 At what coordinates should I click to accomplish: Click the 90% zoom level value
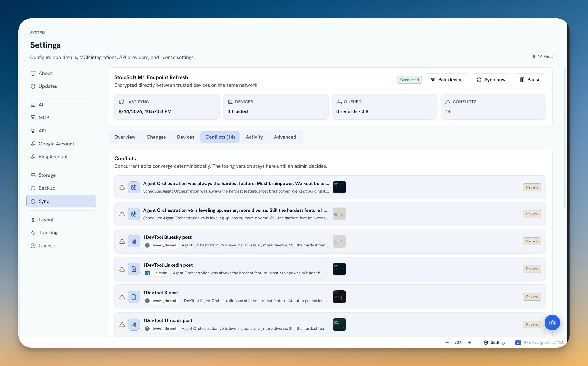[x=458, y=342]
